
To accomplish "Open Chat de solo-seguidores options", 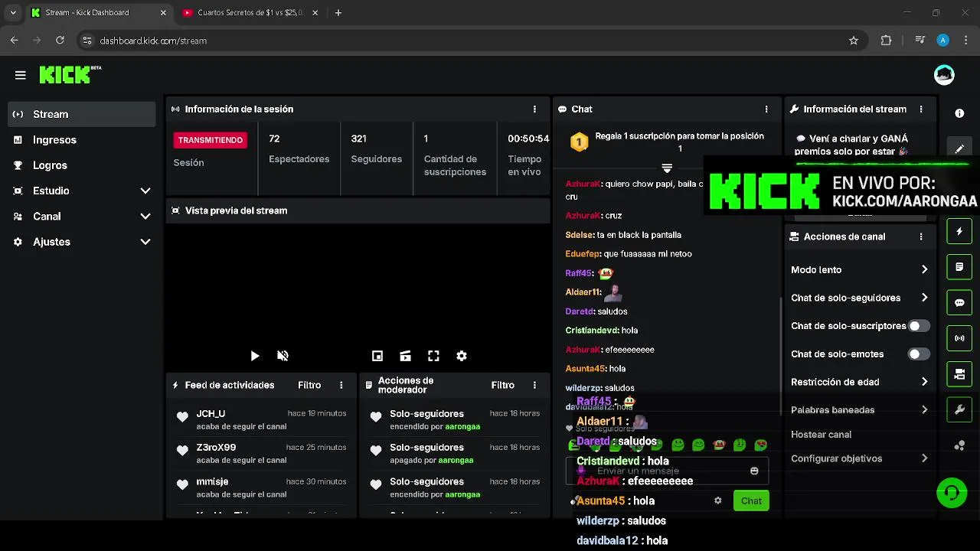I will [859, 298].
